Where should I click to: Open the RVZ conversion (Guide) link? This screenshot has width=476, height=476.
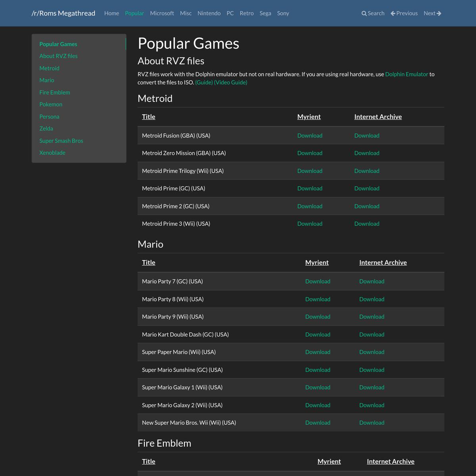pyautogui.click(x=204, y=83)
